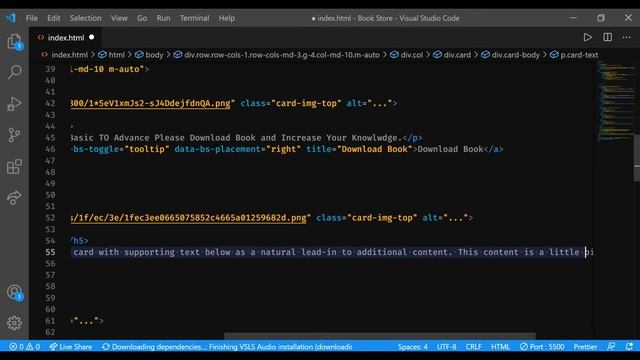This screenshot has height=360, width=640.
Task: Open the Extensions view
Action: [14, 166]
